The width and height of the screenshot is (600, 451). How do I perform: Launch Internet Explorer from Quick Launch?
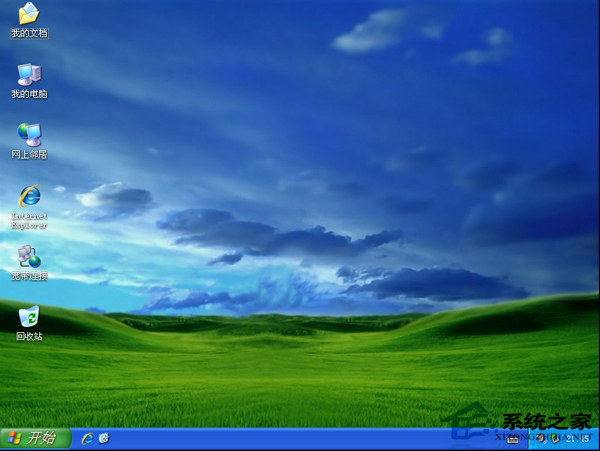(x=87, y=438)
